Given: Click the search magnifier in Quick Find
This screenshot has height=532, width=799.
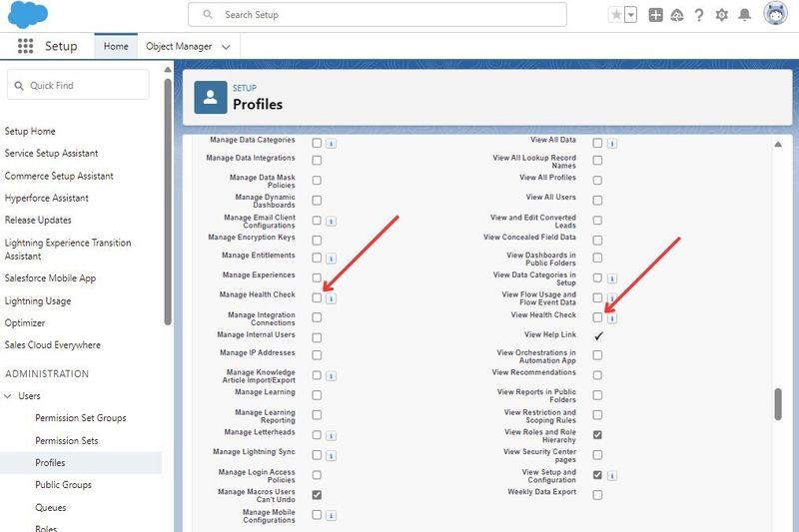Looking at the screenshot, I should 19,86.
